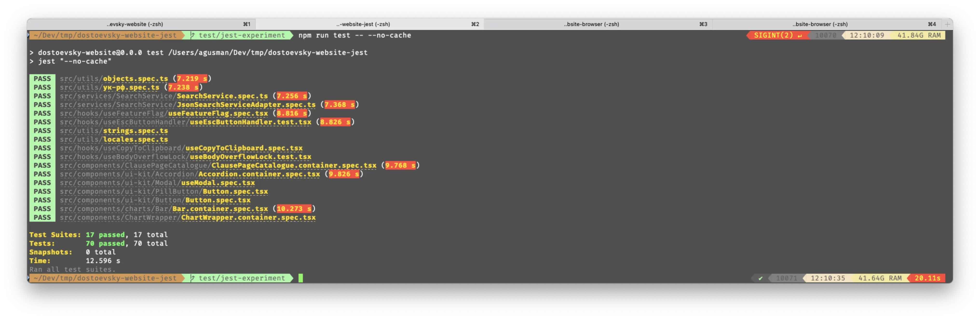Click the 9.768 s duration value
980x319 pixels.
coord(401,166)
